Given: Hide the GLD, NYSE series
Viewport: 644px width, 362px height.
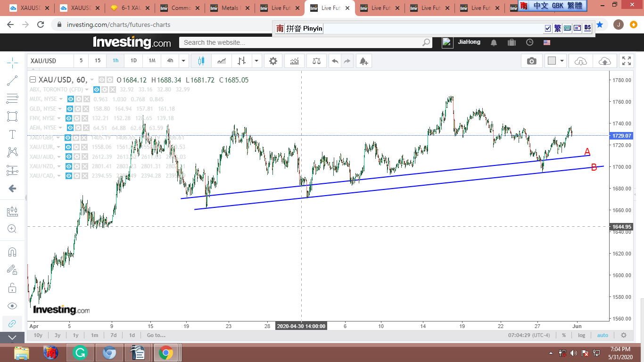Looking at the screenshot, I should pyautogui.click(x=70, y=109).
